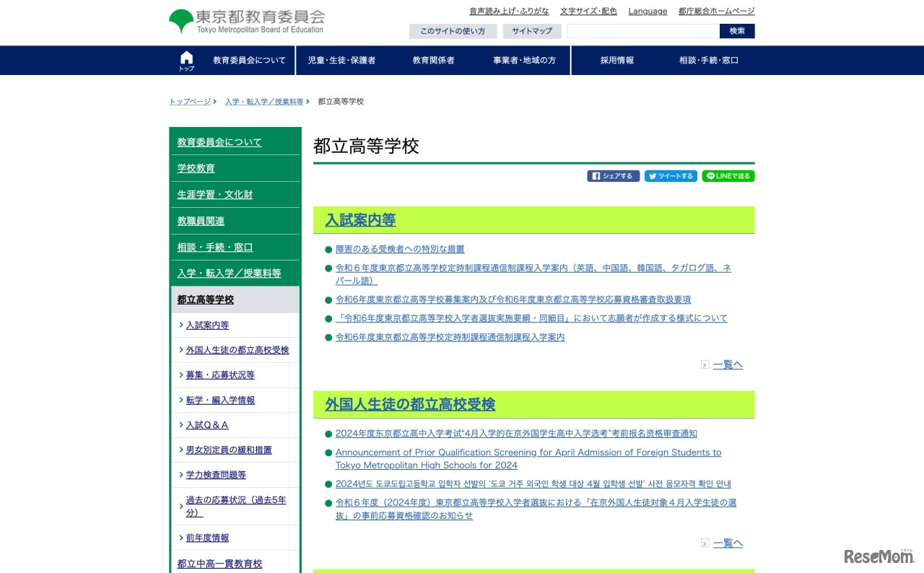Click the arrow icon beside 一覧へ under 外国人生徒の都立高校受検
Screen dimensions: 924x573
pos(705,543)
